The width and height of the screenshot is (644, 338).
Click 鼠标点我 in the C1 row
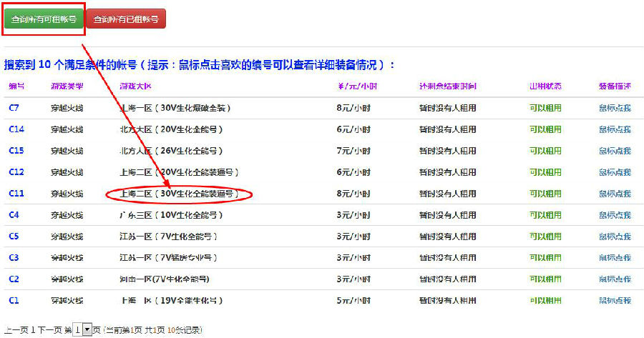point(615,300)
